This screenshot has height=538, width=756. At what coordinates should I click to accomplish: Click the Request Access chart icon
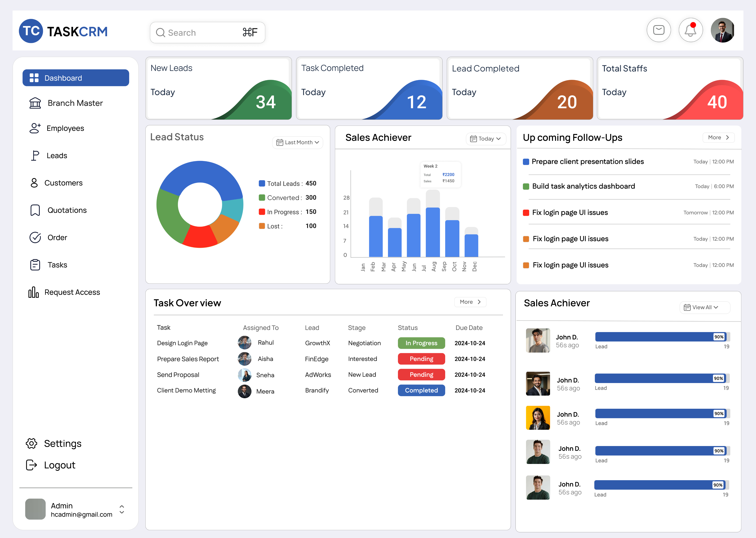click(33, 292)
